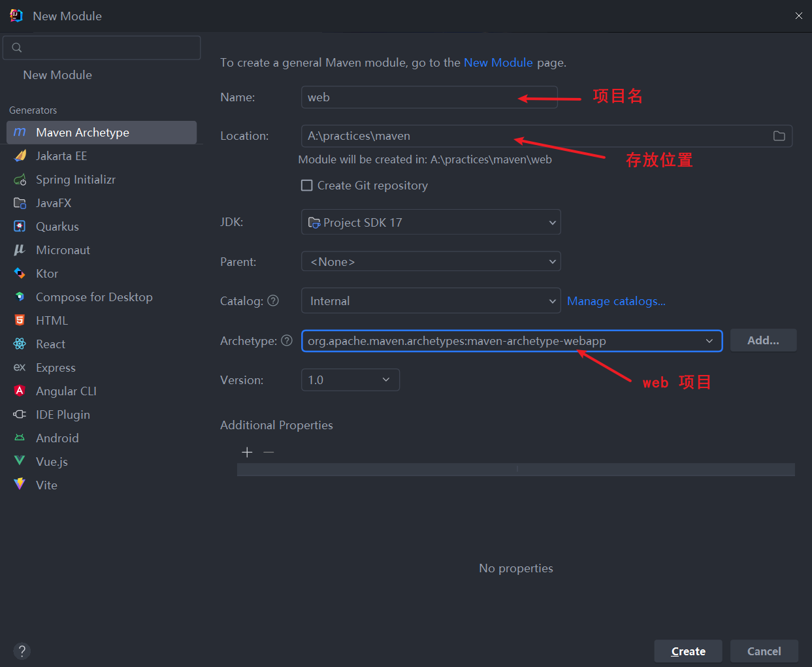Click the generator search box
812x667 pixels.
101,48
